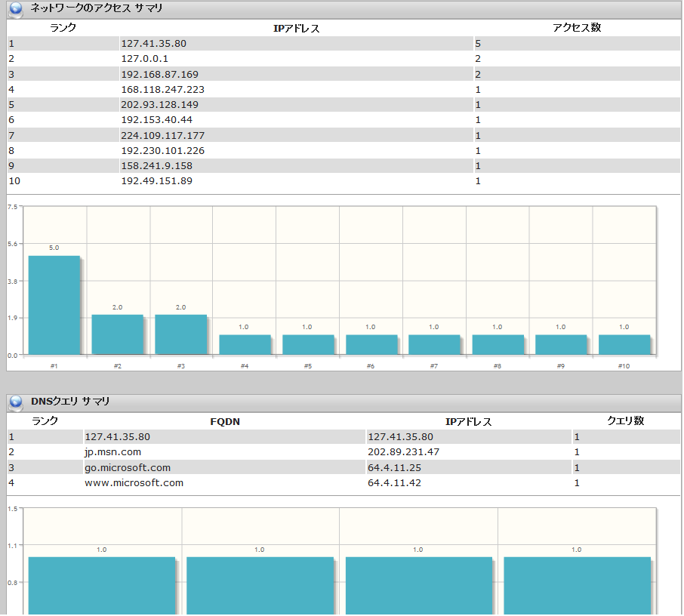Select the IP address 202.89.231.47
Viewport: 684px width, 616px height.
coord(403,452)
